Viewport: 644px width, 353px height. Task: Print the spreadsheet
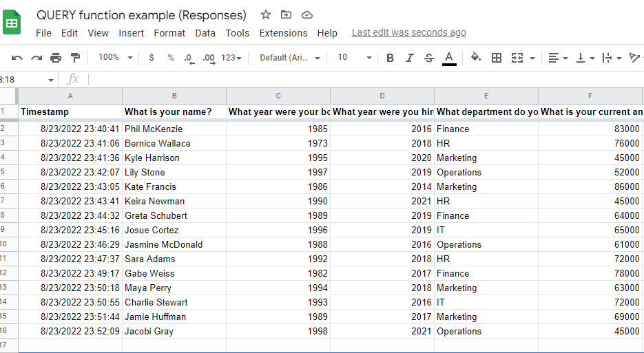(56, 58)
